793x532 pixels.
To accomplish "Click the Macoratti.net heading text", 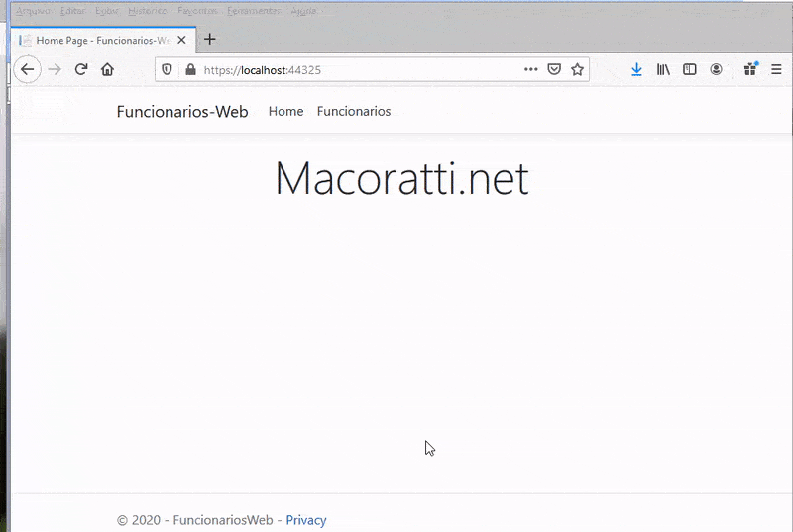I will pos(402,178).
